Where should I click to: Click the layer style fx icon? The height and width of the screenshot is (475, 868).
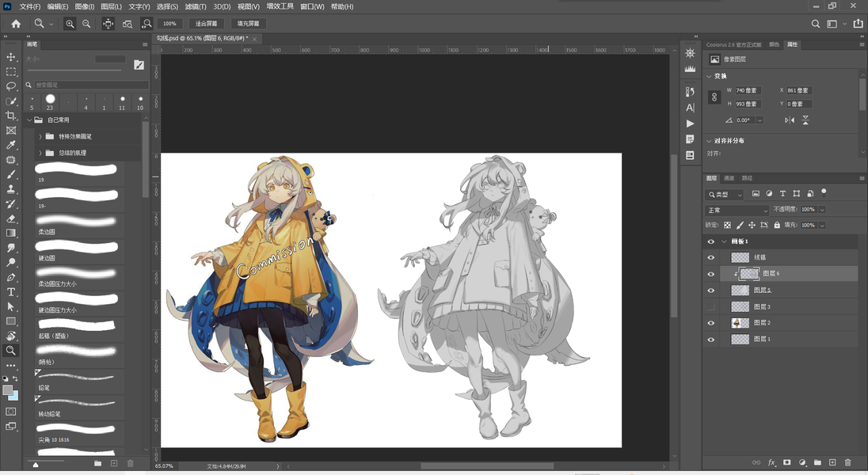click(771, 462)
